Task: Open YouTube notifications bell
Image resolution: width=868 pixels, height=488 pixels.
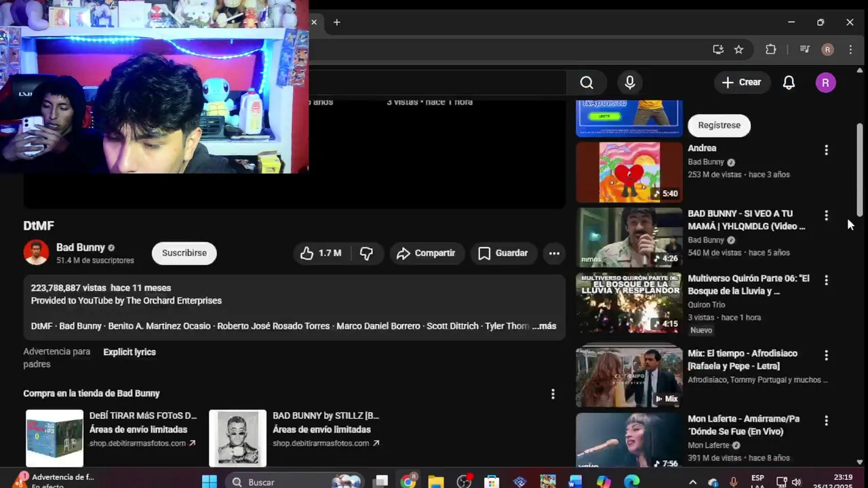Action: [789, 83]
